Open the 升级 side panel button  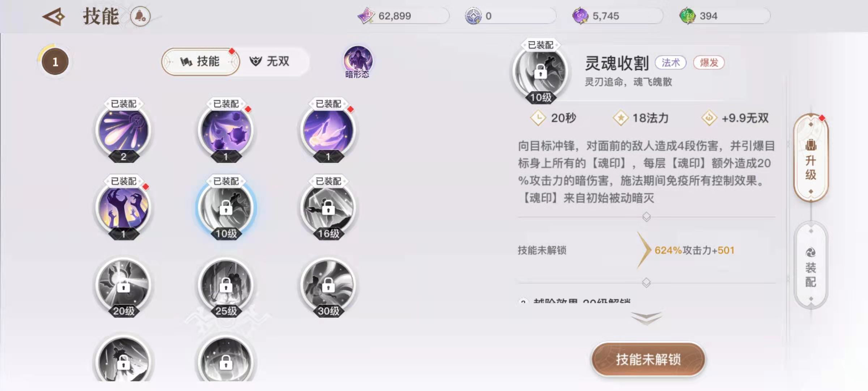(810, 158)
